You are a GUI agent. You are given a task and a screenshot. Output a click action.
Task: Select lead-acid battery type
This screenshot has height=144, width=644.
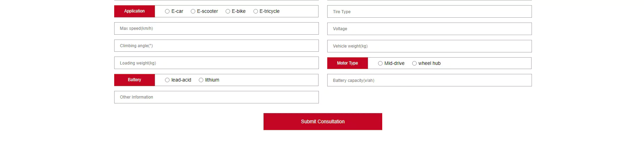point(167,80)
